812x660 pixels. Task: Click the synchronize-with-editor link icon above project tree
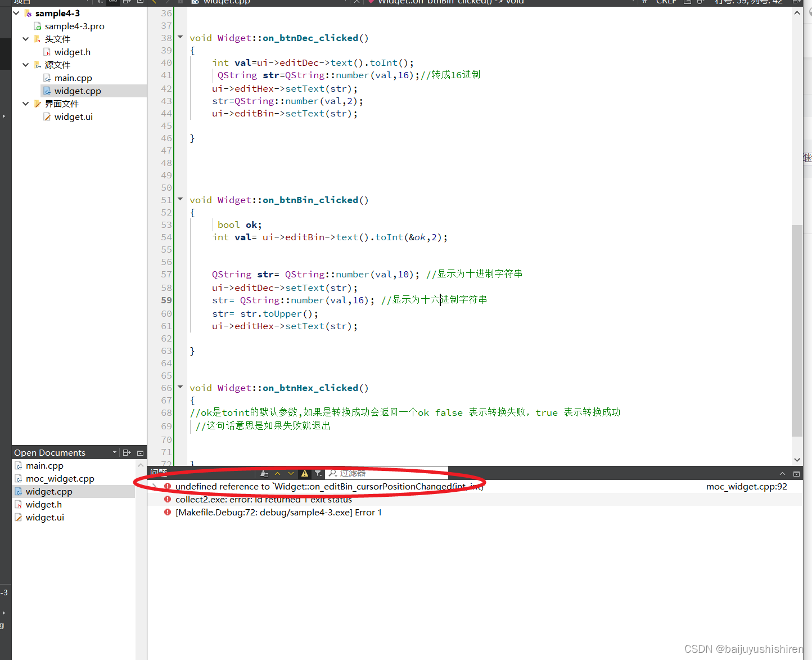coord(112,2)
